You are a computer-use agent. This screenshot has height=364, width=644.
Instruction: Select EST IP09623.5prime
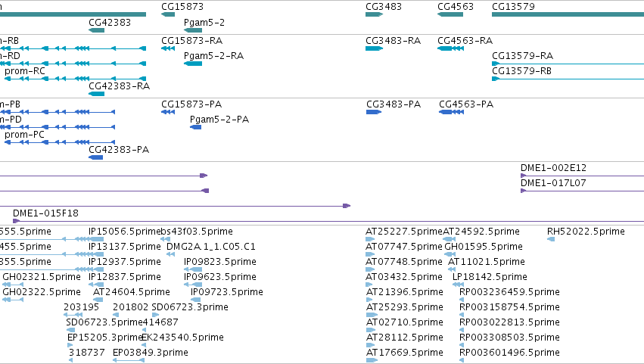coord(193,285)
